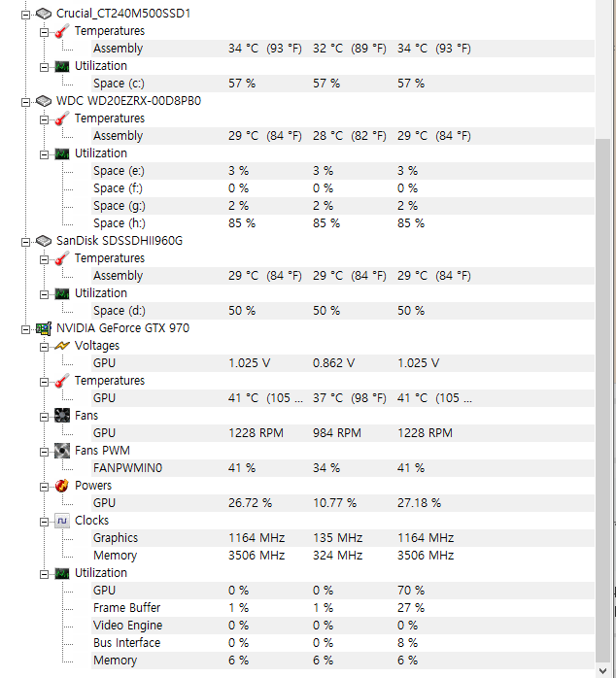Viewport: 616px width, 678px height.
Task: Select the FANPWMIN0 row
Action: click(127, 468)
